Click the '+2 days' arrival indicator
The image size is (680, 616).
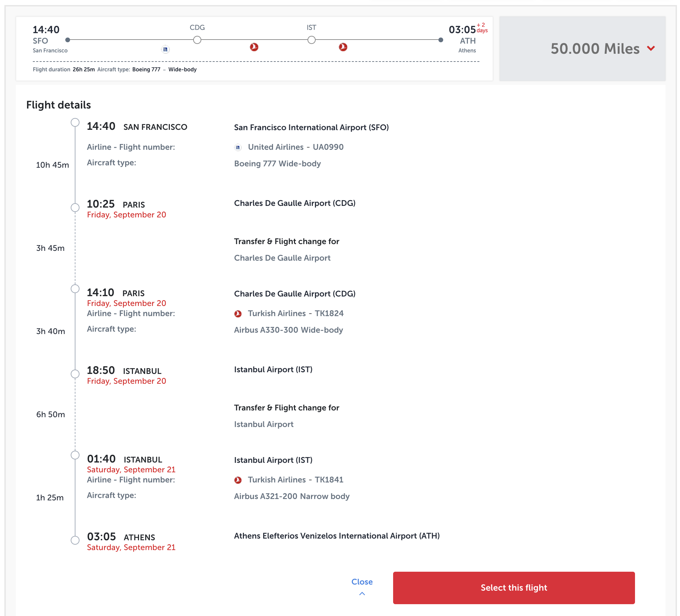tap(482, 28)
